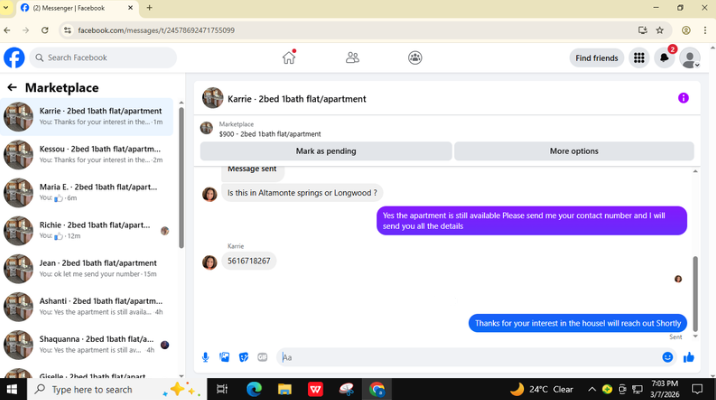Bookmark this page with star icon
716x400 pixels.
pyautogui.click(x=659, y=30)
